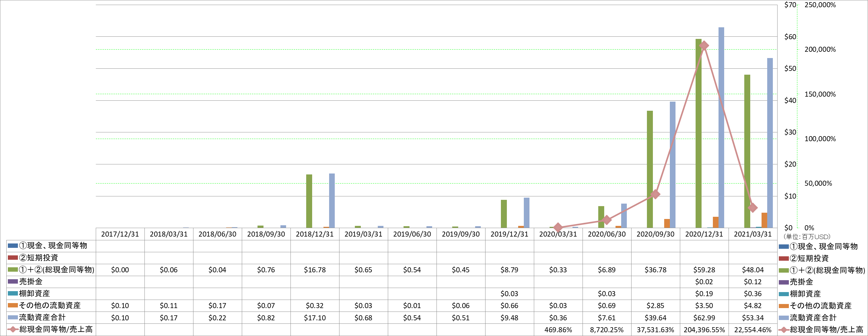Screen dimensions: 868x336
Task: Click the line marker at 2020/09/30
Action: (655, 194)
